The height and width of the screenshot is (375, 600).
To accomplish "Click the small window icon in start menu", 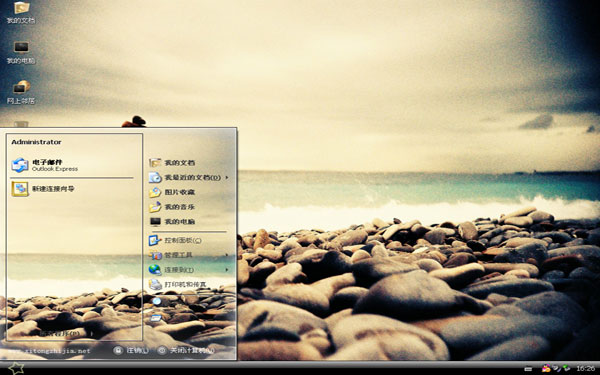I will (156, 318).
